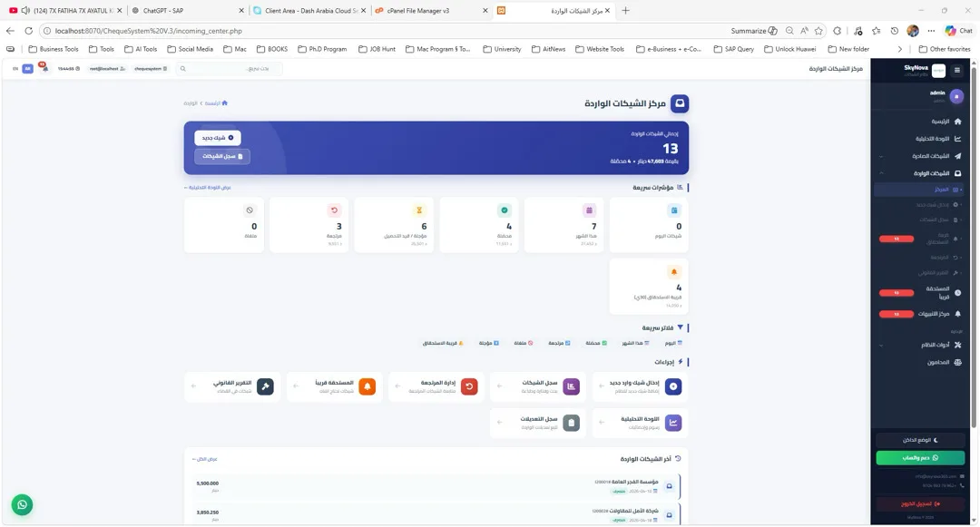Image resolution: width=980 pixels, height=527 pixels.
Task: Apply the ملغاة quick filter chip
Action: pos(524,343)
